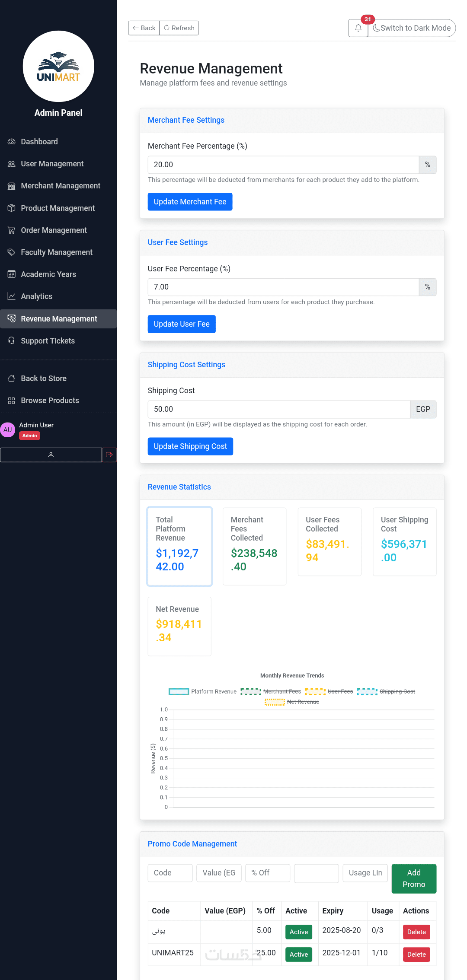467x980 pixels.
Task: Click the Revenue Management cash icon
Action: point(12,319)
